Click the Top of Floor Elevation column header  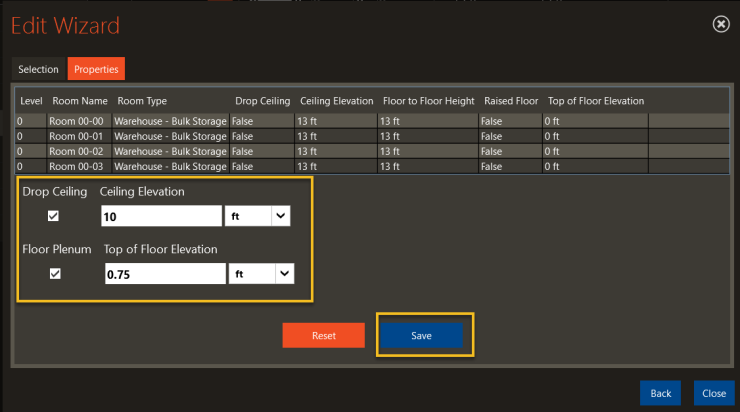pyautogui.click(x=596, y=101)
